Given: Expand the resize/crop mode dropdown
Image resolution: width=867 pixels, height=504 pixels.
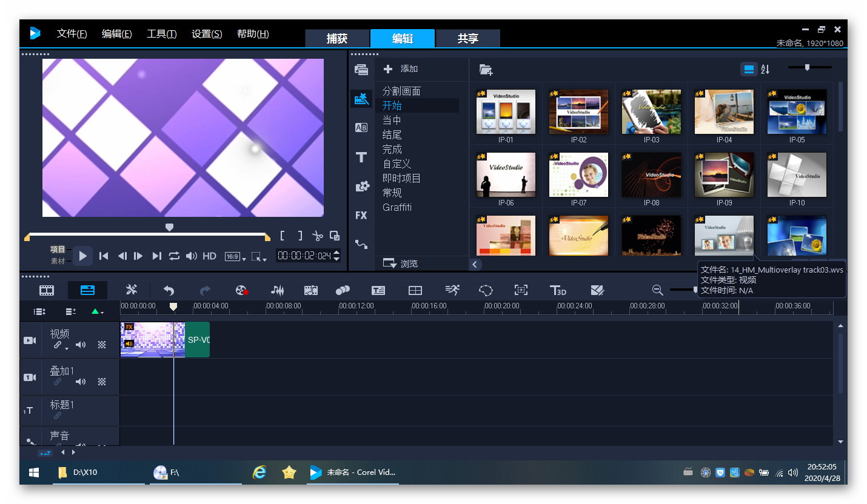Looking at the screenshot, I should tap(259, 257).
